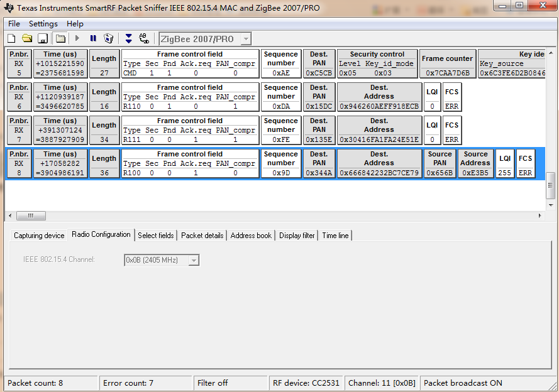Toggle the bottom tabbed panel icon in toolbar
This screenshot has width=559, height=392.
(x=60, y=38)
